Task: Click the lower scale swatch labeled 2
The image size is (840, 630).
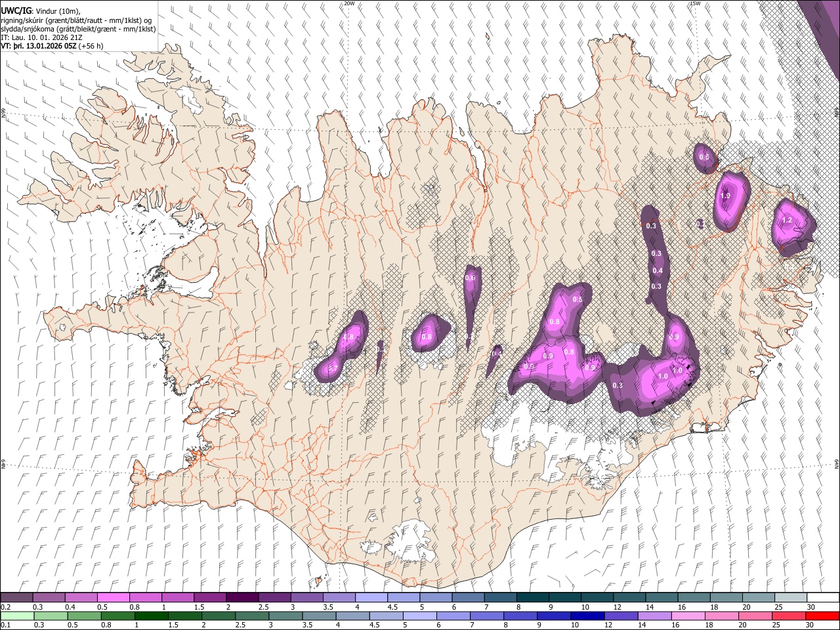Action: [217, 616]
